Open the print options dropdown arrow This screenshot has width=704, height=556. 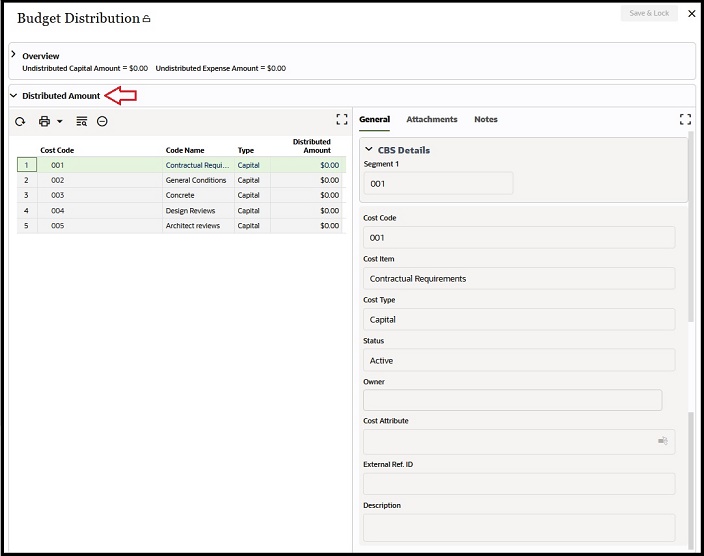coord(60,121)
